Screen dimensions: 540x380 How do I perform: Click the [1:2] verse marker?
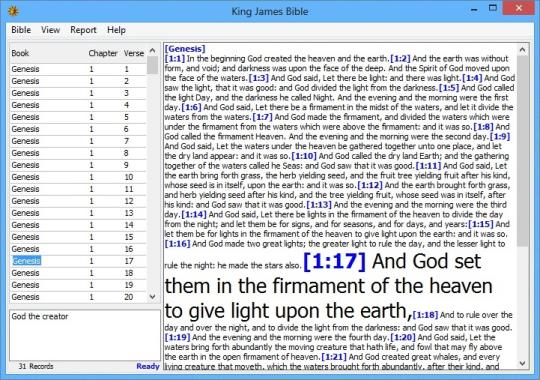point(400,59)
